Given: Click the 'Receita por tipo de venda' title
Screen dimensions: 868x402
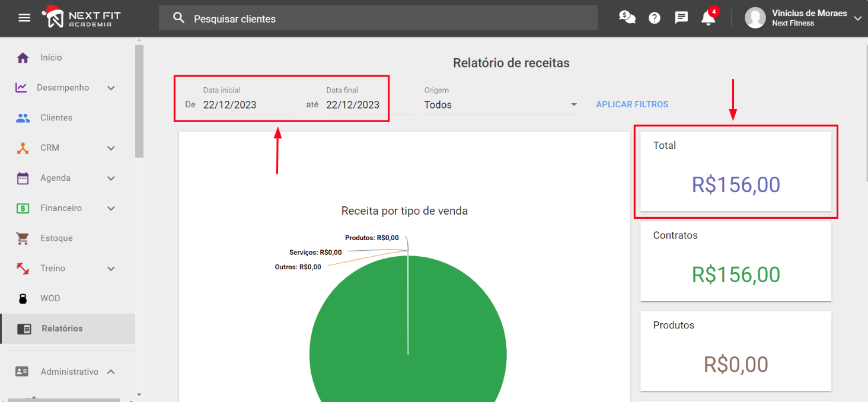Looking at the screenshot, I should coord(404,210).
